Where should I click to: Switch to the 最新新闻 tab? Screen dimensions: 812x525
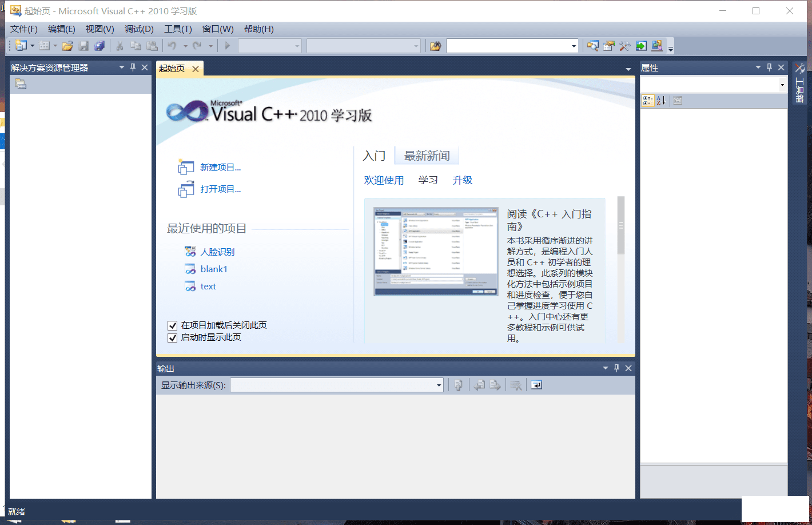click(x=427, y=156)
